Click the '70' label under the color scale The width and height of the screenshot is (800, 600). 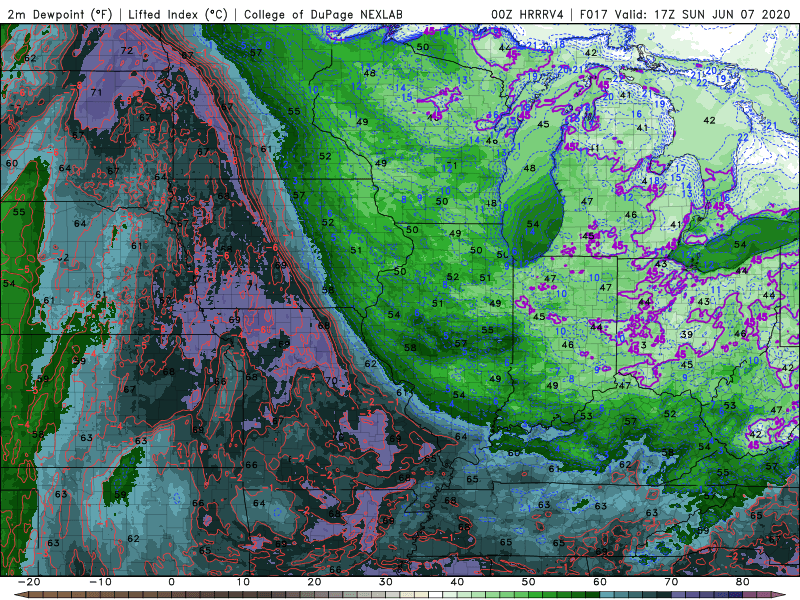[x=671, y=582]
